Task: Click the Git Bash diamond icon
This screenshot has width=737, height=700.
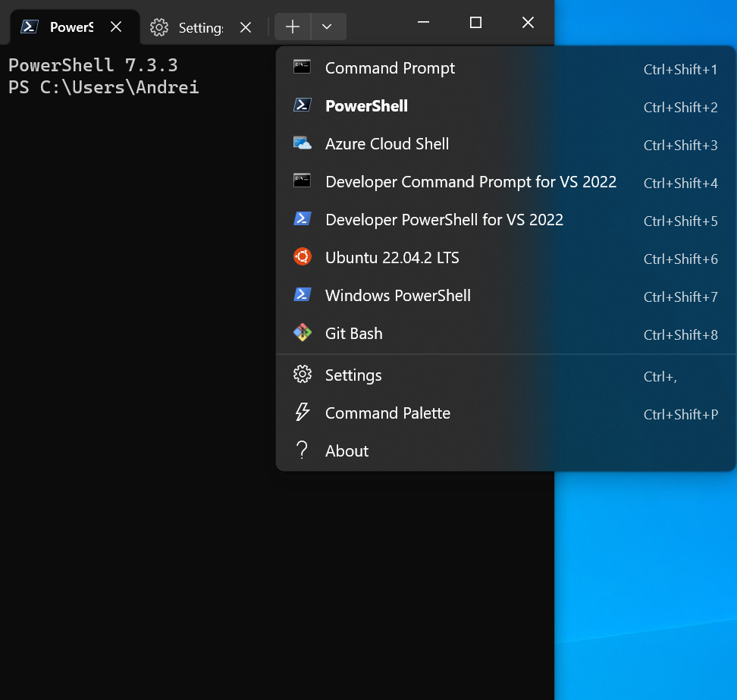Action: coord(303,332)
